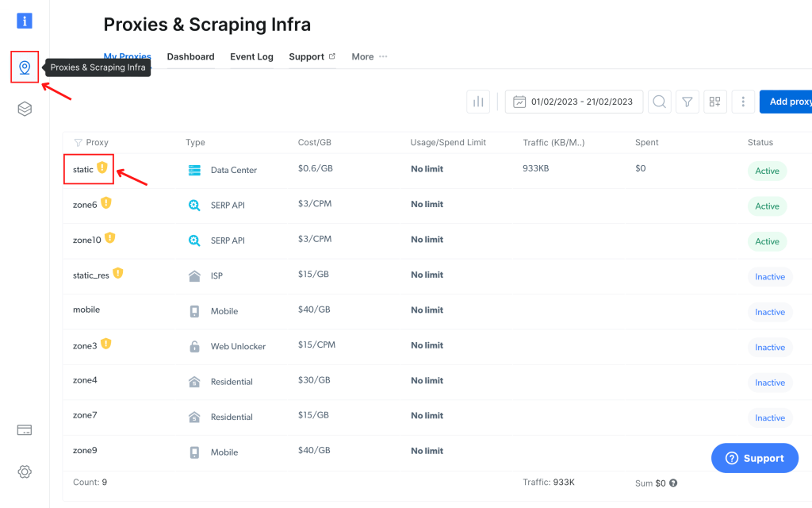This screenshot has width=812, height=508.
Task: Open the filter funnel control
Action: tap(687, 102)
